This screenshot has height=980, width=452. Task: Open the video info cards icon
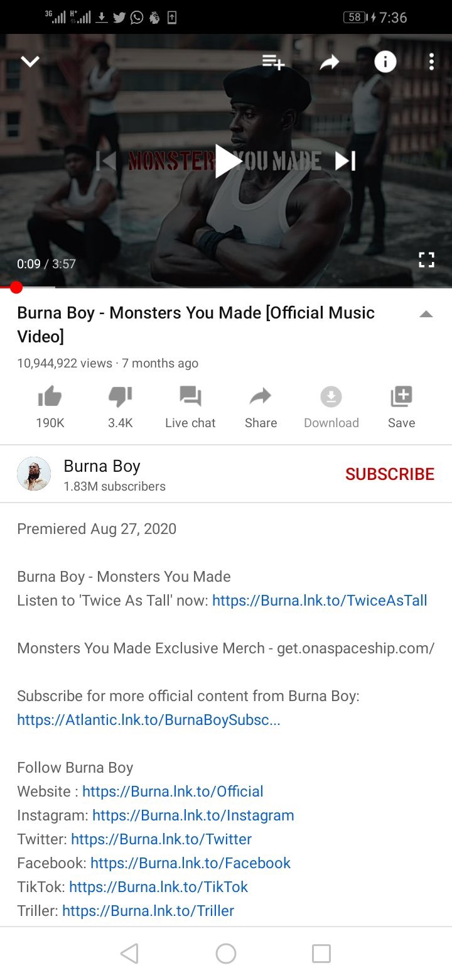(385, 62)
